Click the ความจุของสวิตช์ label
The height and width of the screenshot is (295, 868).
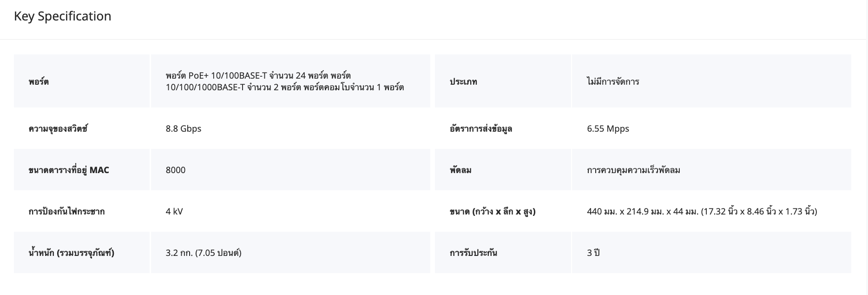tap(58, 128)
